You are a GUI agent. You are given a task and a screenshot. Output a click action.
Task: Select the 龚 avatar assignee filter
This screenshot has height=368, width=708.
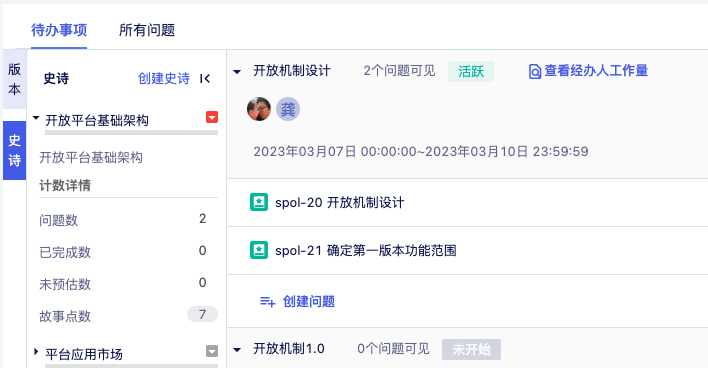click(x=288, y=109)
